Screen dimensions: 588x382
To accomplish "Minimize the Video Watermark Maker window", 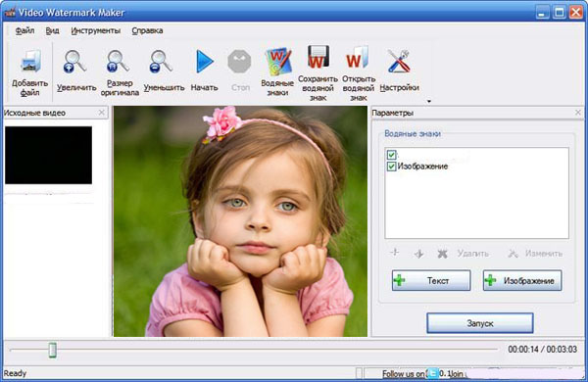I will (x=542, y=13).
